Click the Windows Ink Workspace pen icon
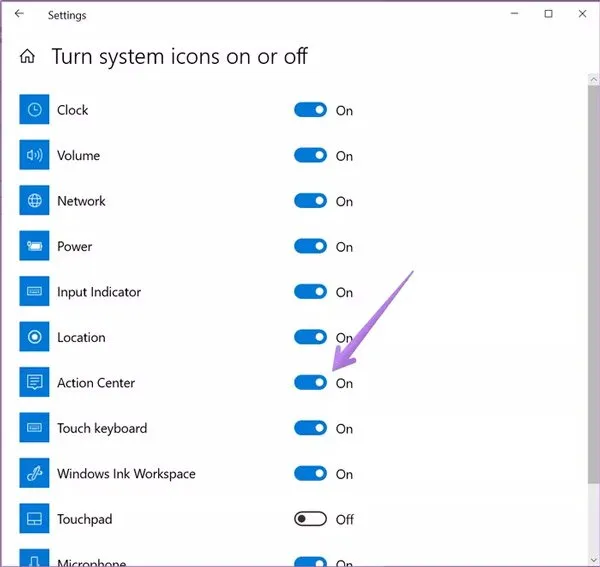Viewport: 600px width, 567px height. click(35, 474)
